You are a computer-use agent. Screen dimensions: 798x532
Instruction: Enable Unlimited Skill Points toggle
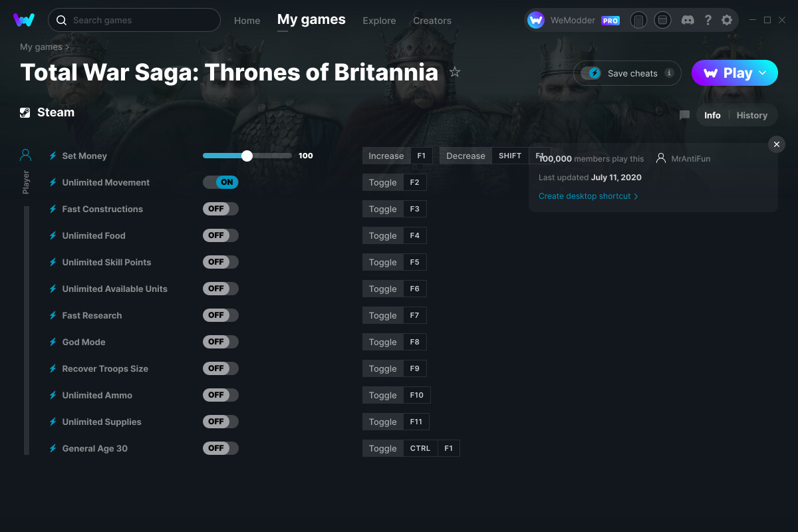[221, 262]
